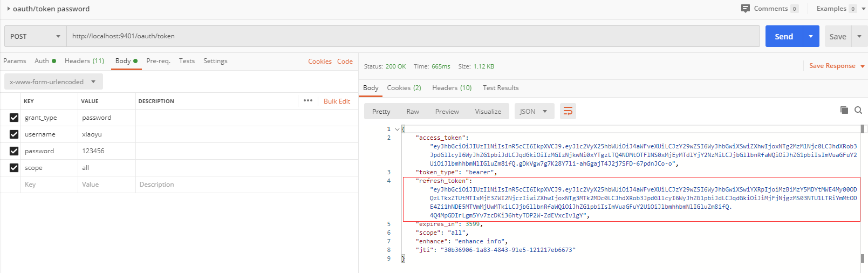Switch response view to Visualize
The height and width of the screenshot is (273, 868).
coord(488,111)
